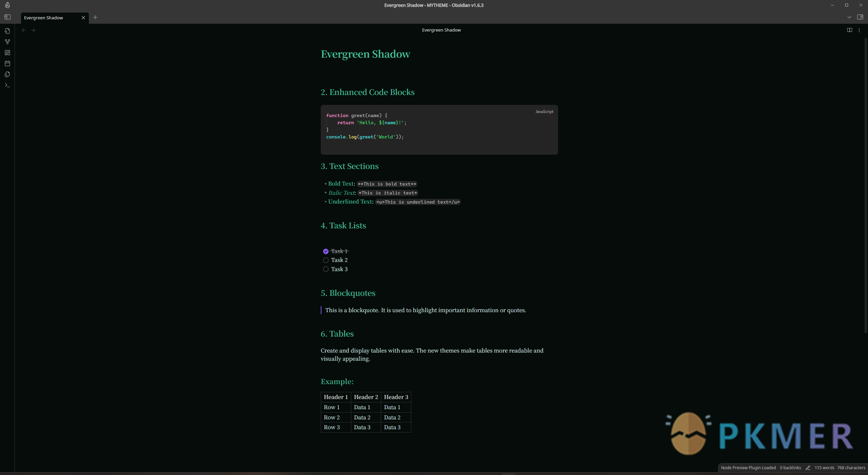Viewport: 868px width, 475px height.
Task: Check the Task 3 checkbox
Action: click(x=326, y=269)
